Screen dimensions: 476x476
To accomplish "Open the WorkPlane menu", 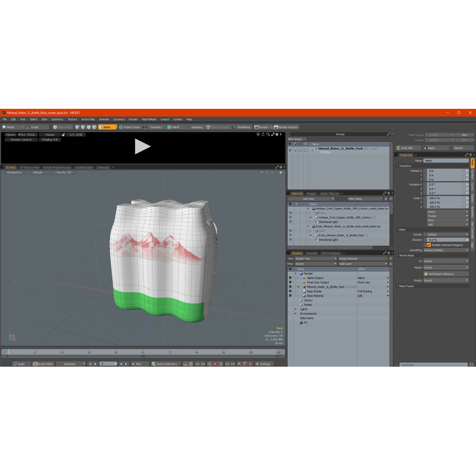I will [x=242, y=127].
